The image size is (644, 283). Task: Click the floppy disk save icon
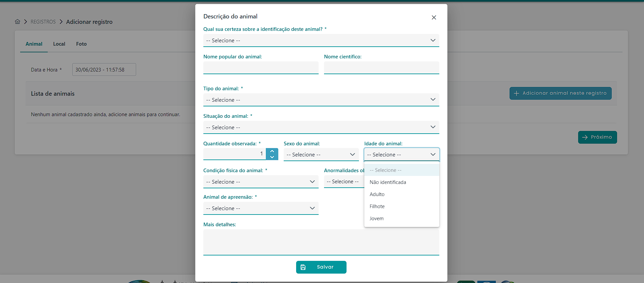click(x=303, y=267)
